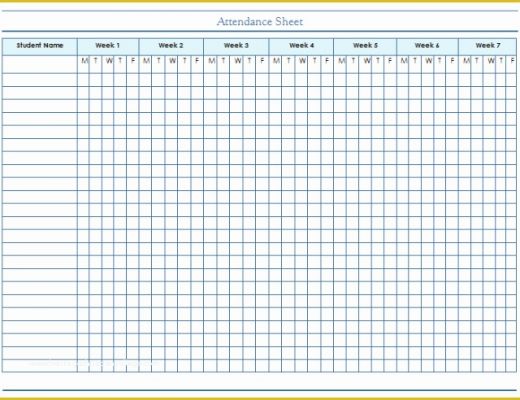This screenshot has height=400, width=520.
Task: Click the M day label under Week 5
Action: coord(341,61)
